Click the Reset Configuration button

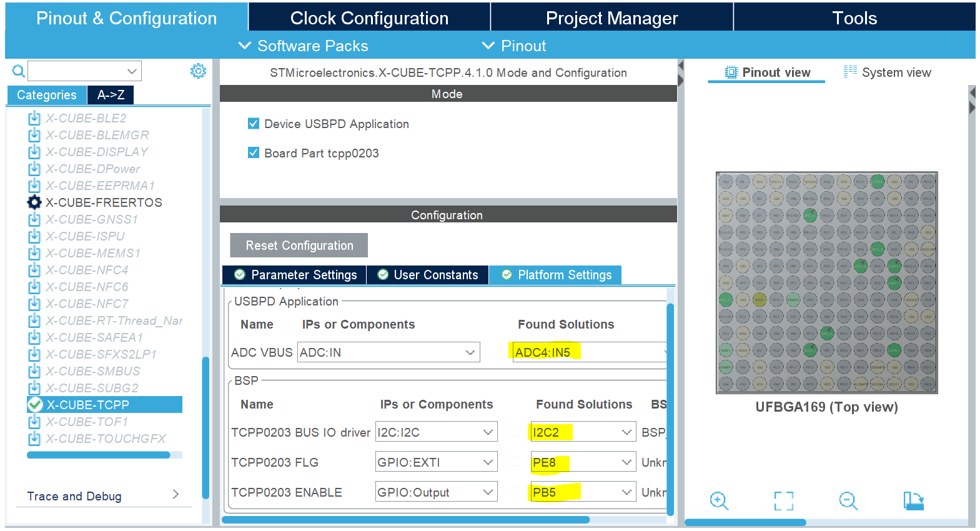point(299,246)
